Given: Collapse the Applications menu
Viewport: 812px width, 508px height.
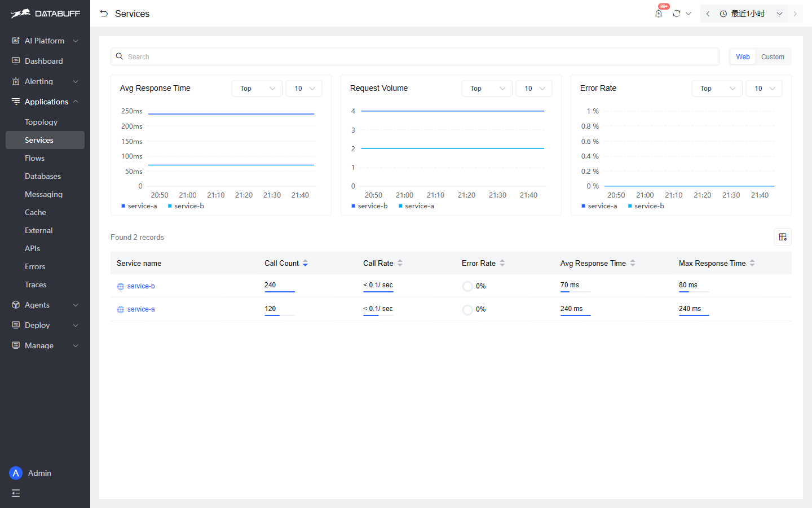Looking at the screenshot, I should tap(45, 102).
